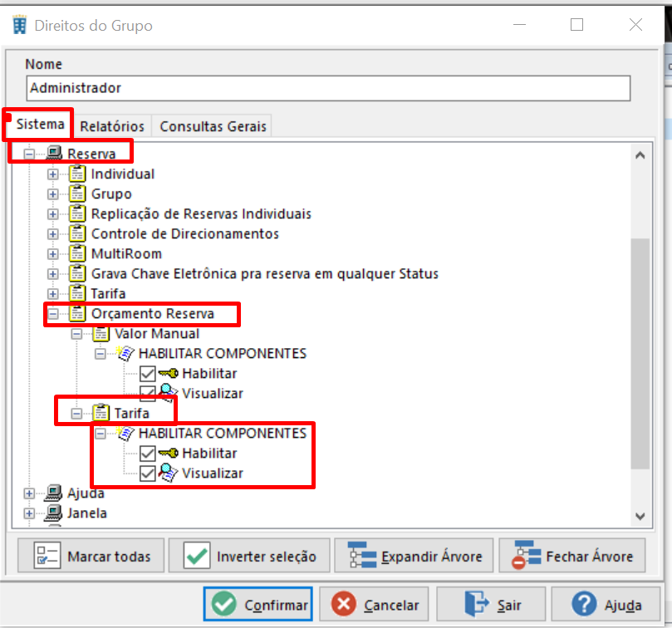Click the Grupo clipboard icon

(77, 194)
